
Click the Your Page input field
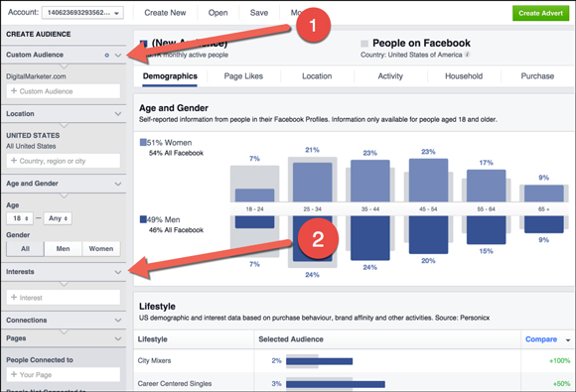(x=64, y=375)
